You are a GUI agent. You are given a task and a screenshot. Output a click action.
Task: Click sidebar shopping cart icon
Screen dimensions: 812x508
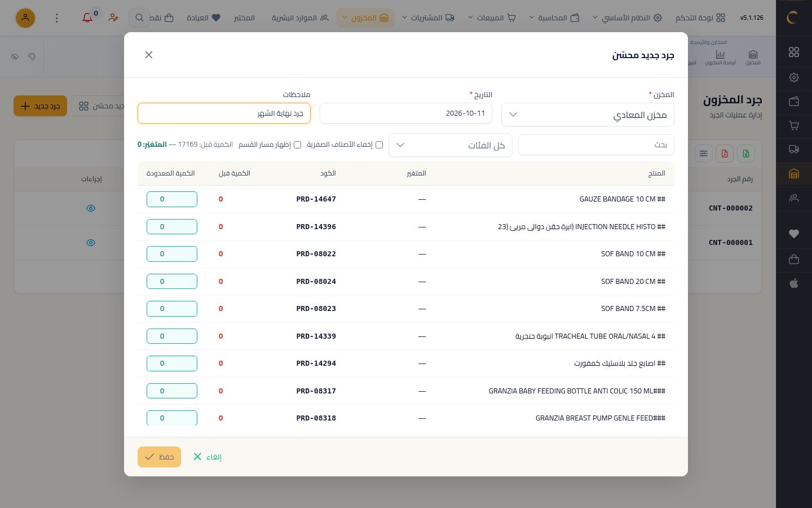pos(794,125)
